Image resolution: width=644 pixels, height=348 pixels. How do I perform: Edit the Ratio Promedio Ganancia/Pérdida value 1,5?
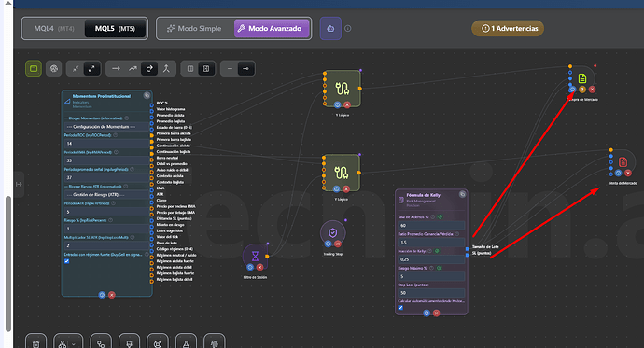(431, 243)
